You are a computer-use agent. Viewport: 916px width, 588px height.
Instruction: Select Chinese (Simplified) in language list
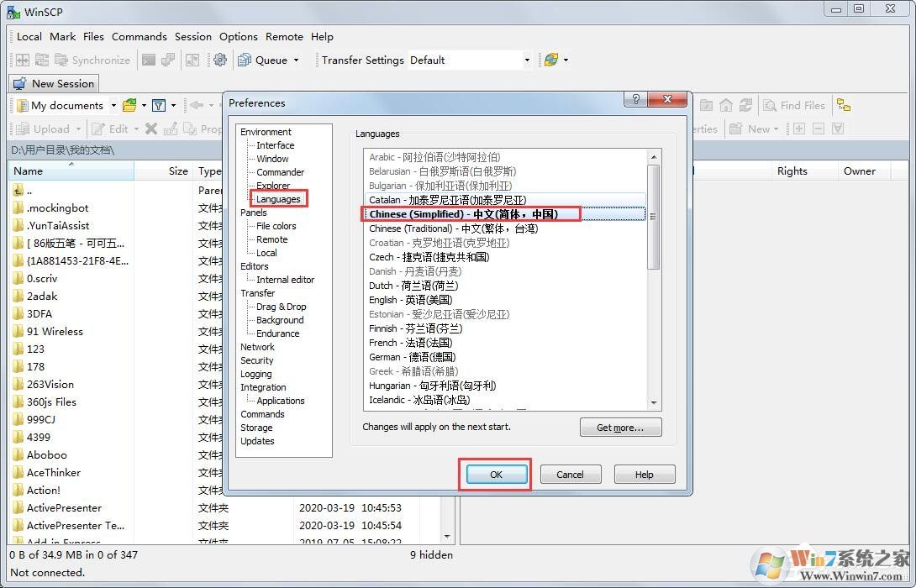click(x=463, y=214)
